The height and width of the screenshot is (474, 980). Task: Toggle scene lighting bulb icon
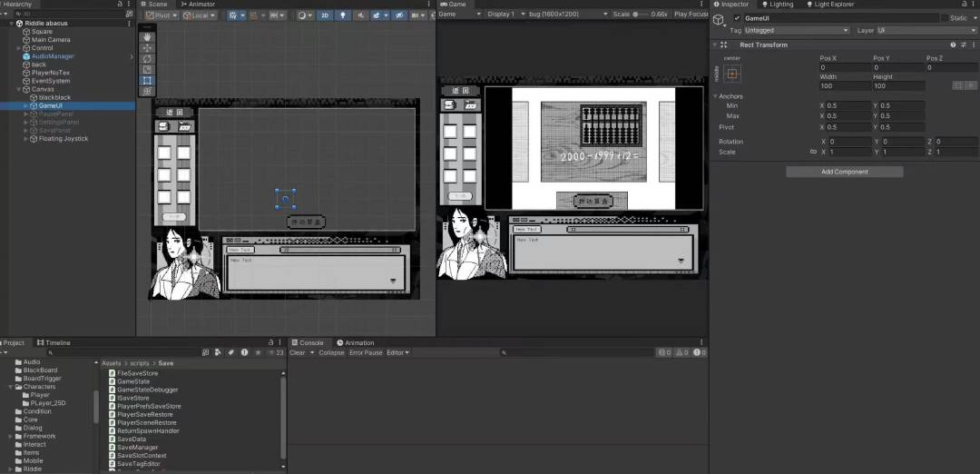tap(342, 15)
